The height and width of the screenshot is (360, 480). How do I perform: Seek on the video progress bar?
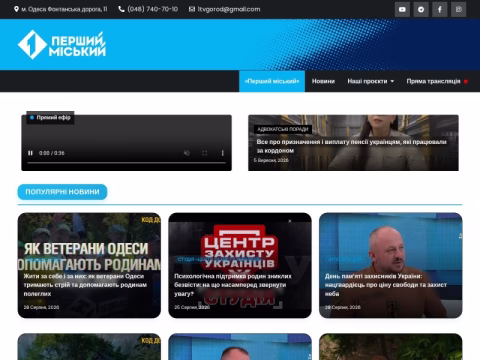click(x=127, y=163)
